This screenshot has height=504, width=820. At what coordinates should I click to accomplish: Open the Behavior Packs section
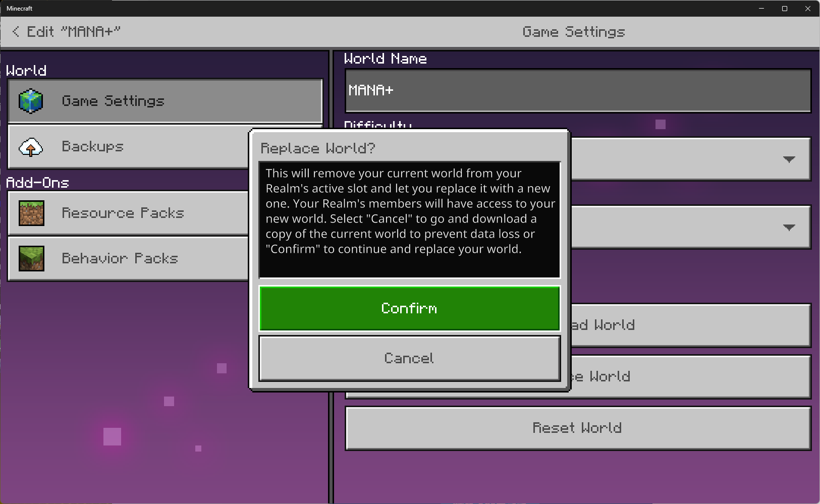click(128, 258)
